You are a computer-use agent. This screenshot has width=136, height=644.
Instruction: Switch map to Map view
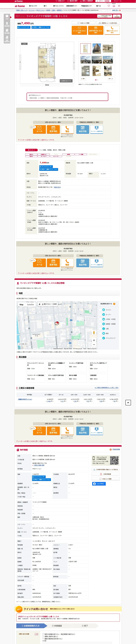21,305
